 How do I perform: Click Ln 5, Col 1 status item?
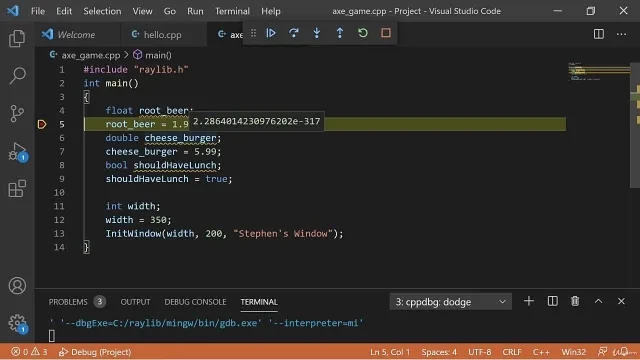[x=390, y=352]
